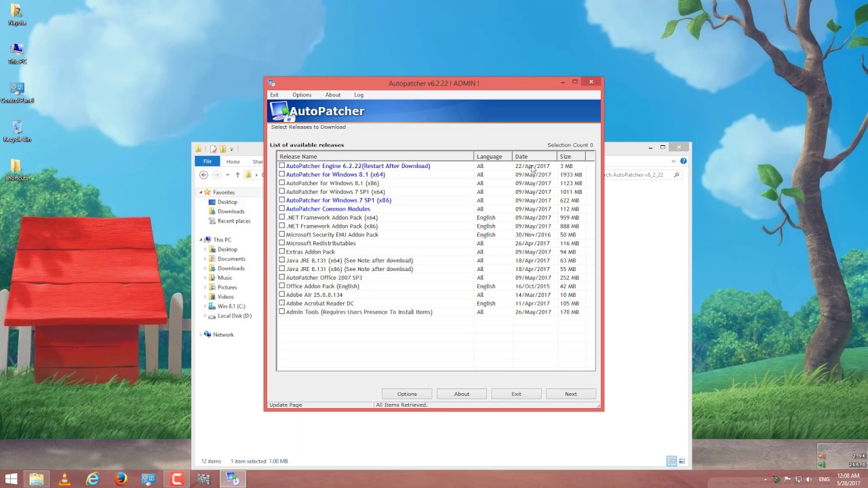The height and width of the screenshot is (488, 868).
Task: Check Microsoft Redistributables checkbox
Action: (282, 243)
